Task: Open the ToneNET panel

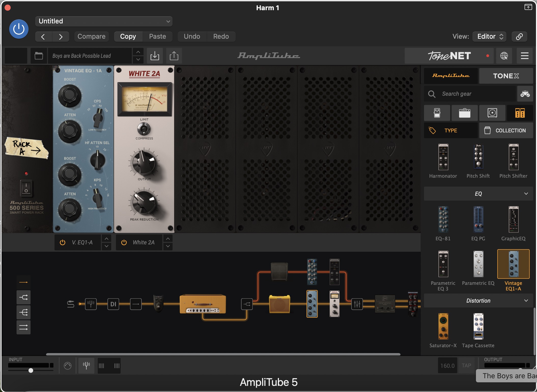Action: [449, 56]
